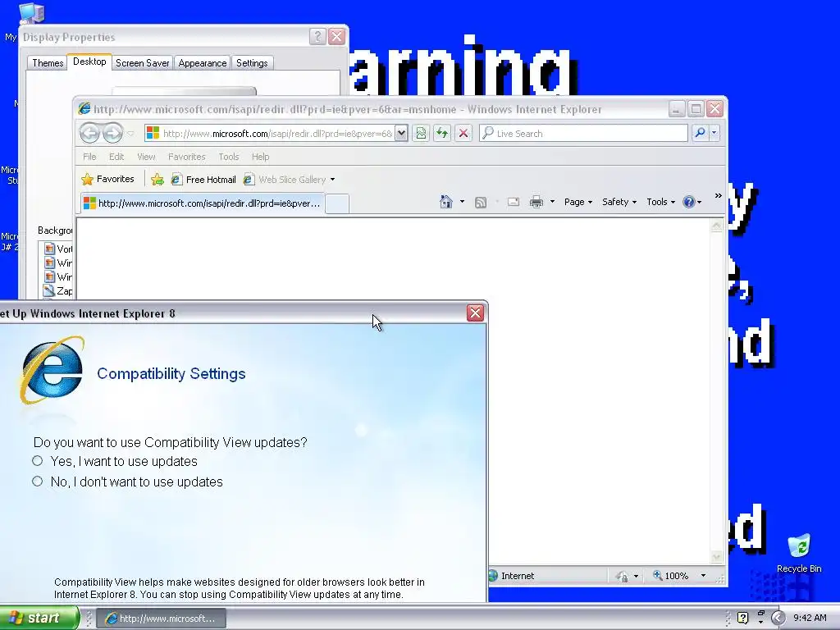
Task: Switch to Desktop tab in Display Properties
Action: click(x=89, y=62)
